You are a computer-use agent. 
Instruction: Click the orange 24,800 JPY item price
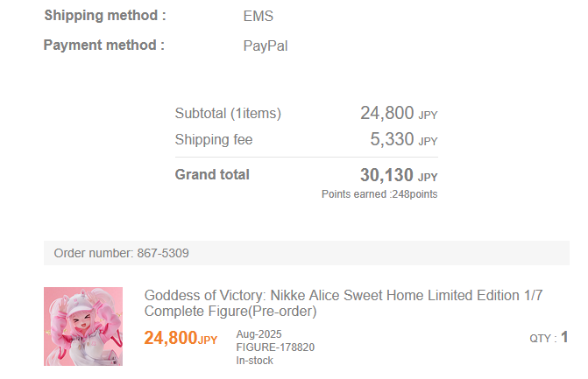(x=181, y=339)
